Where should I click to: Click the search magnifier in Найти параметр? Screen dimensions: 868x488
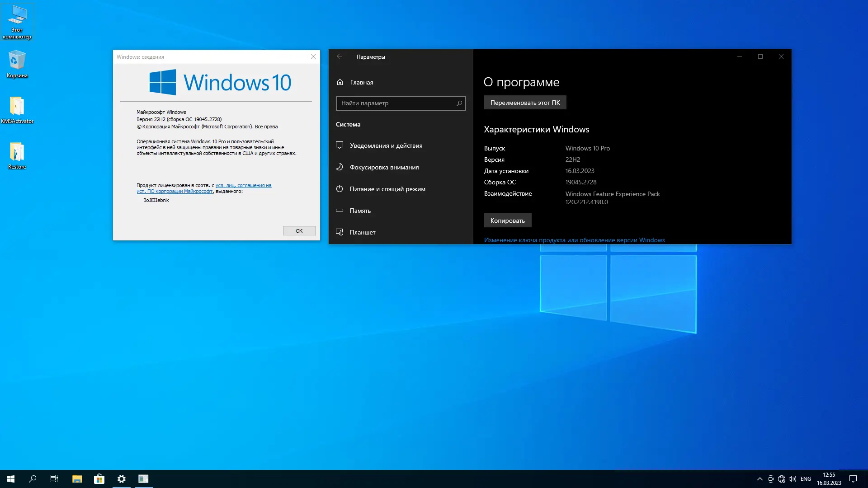point(459,103)
